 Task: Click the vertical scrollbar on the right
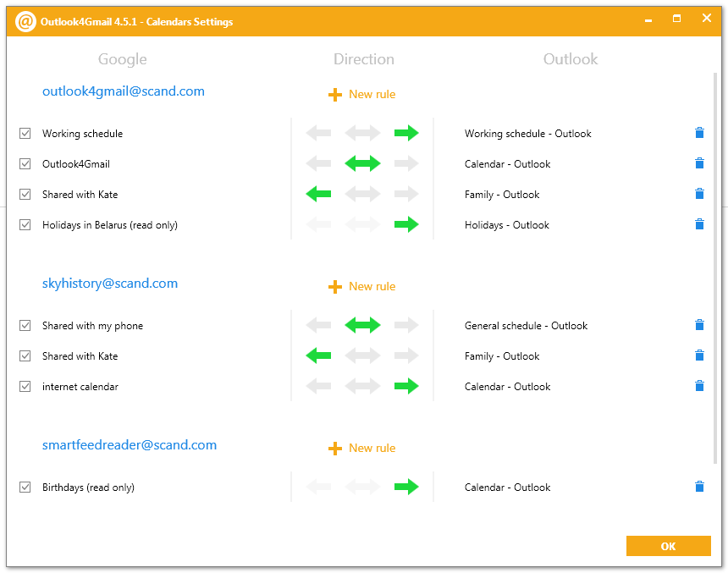tap(715, 267)
